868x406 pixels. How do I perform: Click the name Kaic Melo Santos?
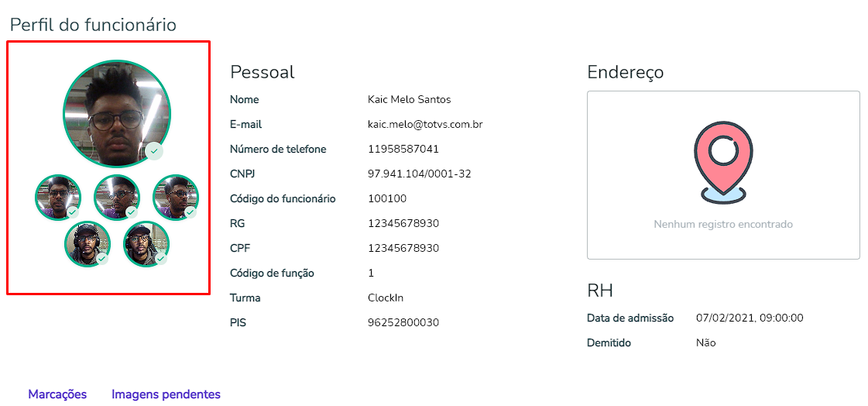[409, 99]
